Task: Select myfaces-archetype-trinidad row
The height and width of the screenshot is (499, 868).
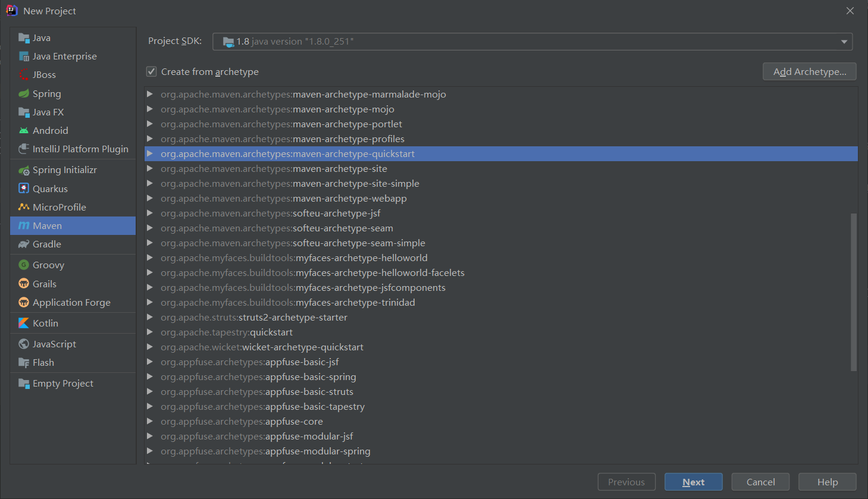Action: (x=501, y=302)
